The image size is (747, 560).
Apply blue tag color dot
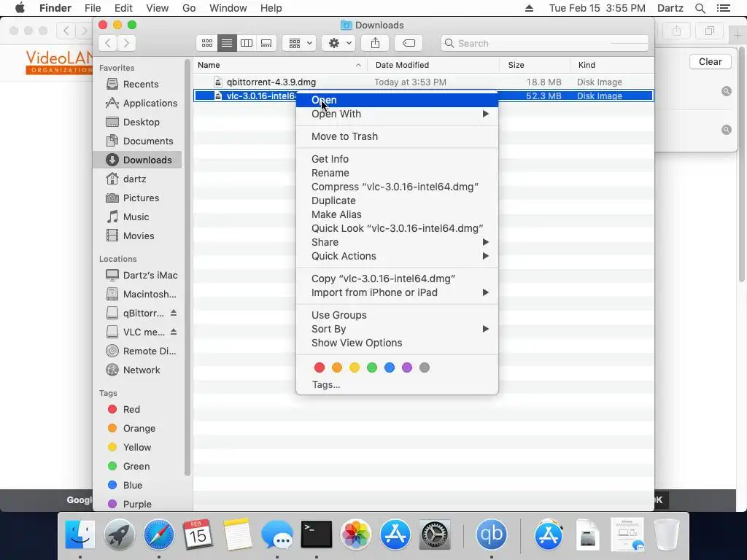pyautogui.click(x=390, y=367)
